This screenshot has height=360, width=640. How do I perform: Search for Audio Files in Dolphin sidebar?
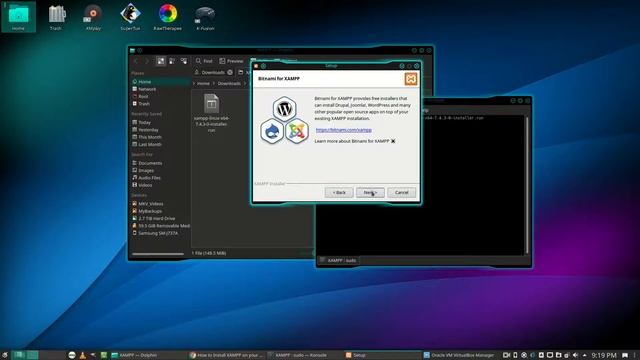pyautogui.click(x=160, y=178)
